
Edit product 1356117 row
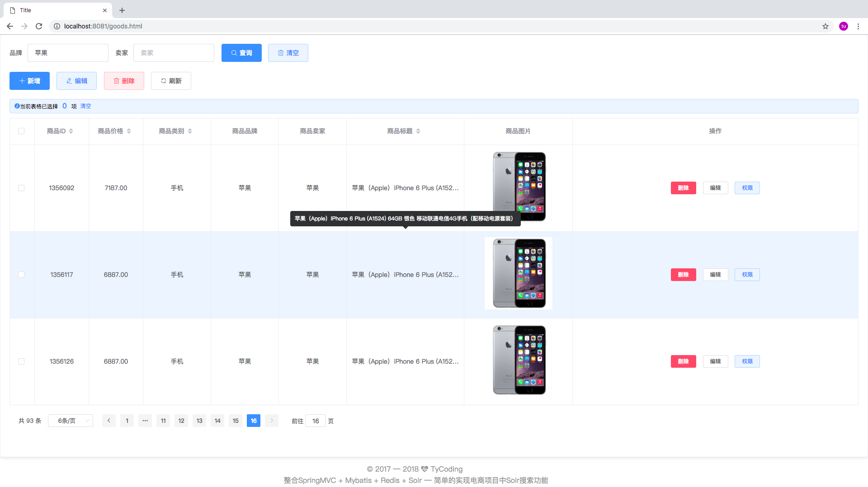(x=715, y=275)
